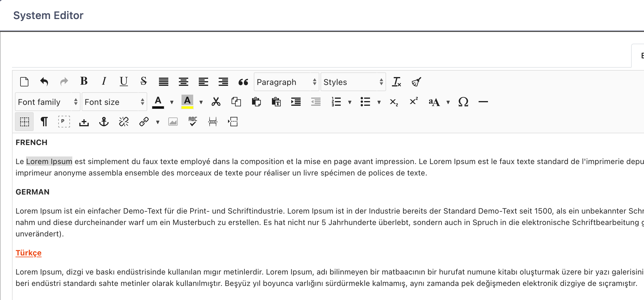This screenshot has width=644, height=300.
Task: Expand the link options arrow
Action: click(x=157, y=122)
